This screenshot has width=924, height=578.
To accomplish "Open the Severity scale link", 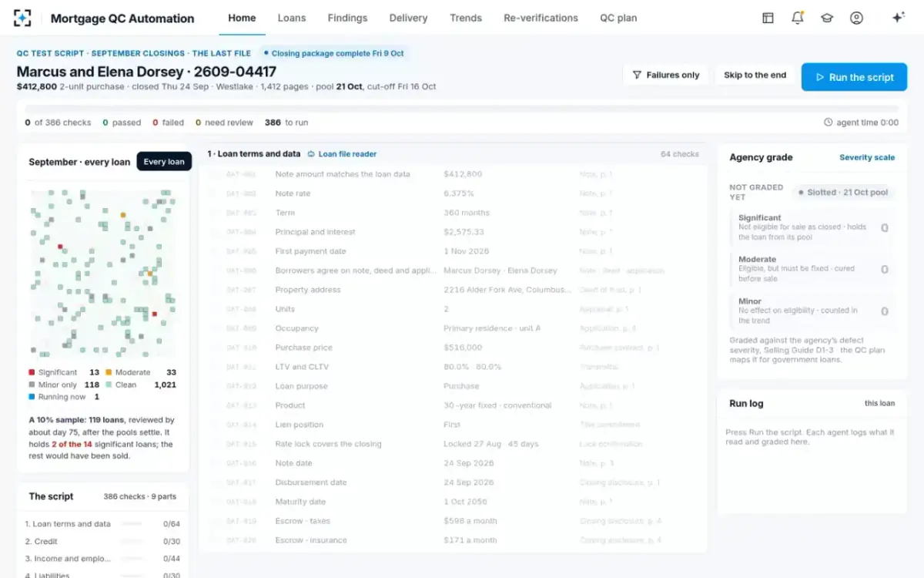I will coord(867,157).
